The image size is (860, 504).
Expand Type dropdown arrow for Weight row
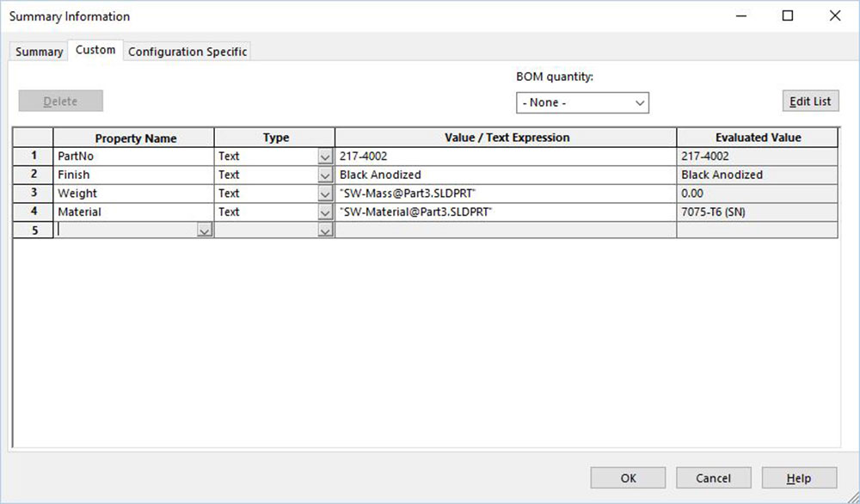click(x=324, y=194)
